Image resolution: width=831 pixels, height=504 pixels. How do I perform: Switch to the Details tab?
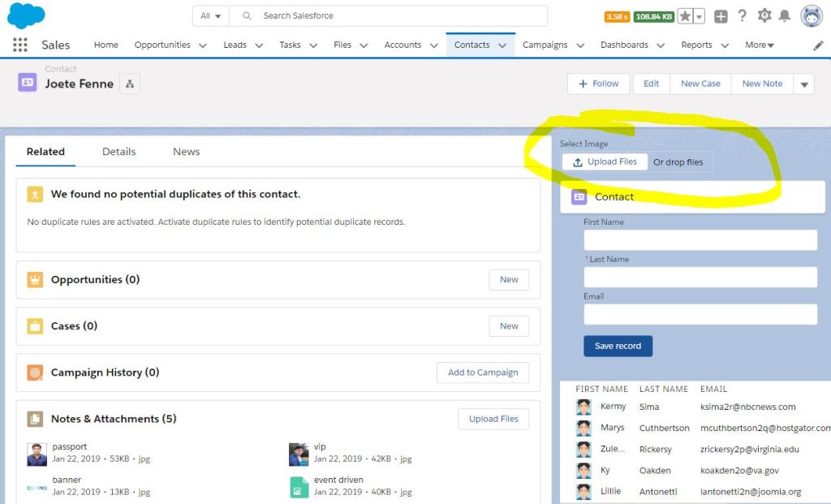pyautogui.click(x=118, y=152)
